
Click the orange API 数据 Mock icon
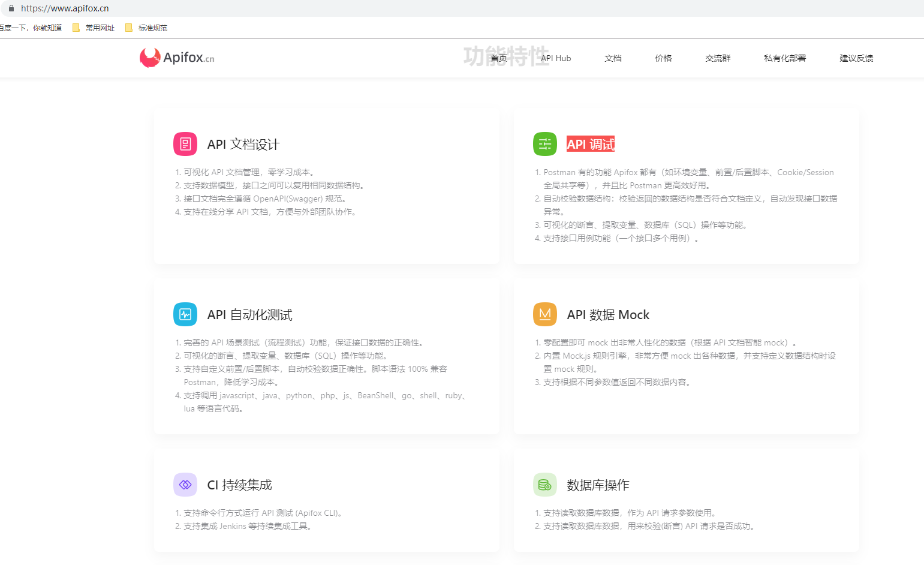(x=545, y=314)
